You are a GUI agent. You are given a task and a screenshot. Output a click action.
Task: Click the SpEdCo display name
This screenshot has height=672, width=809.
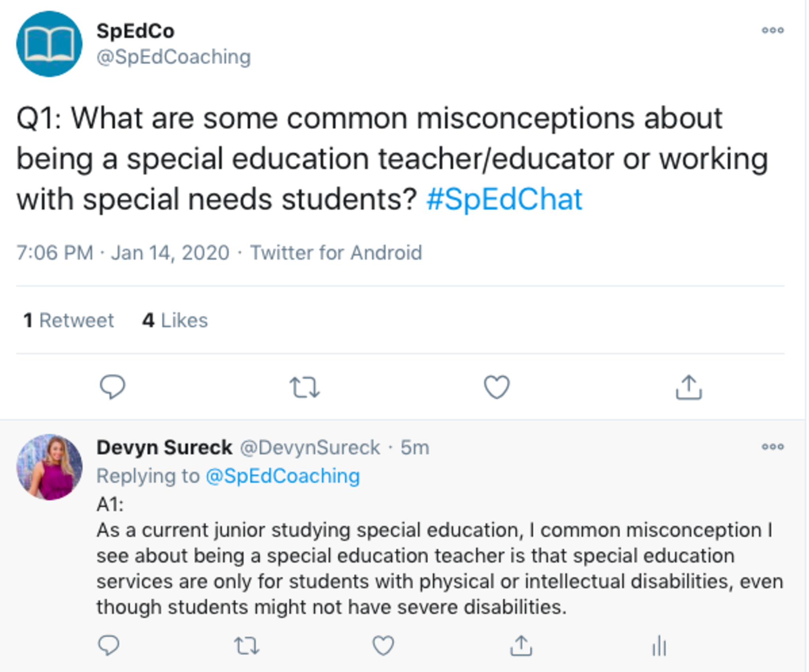click(135, 31)
